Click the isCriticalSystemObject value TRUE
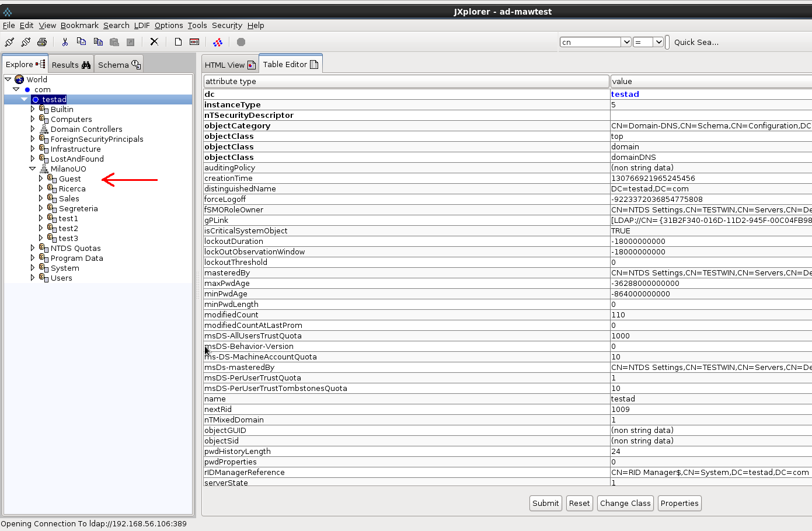812x531 pixels. pyautogui.click(x=711, y=230)
